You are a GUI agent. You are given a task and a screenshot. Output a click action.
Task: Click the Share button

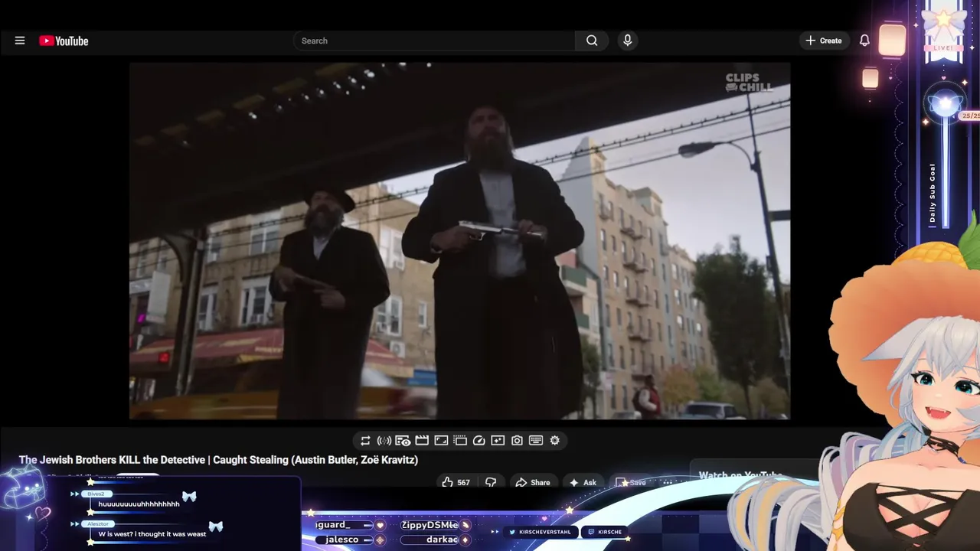[x=532, y=482]
